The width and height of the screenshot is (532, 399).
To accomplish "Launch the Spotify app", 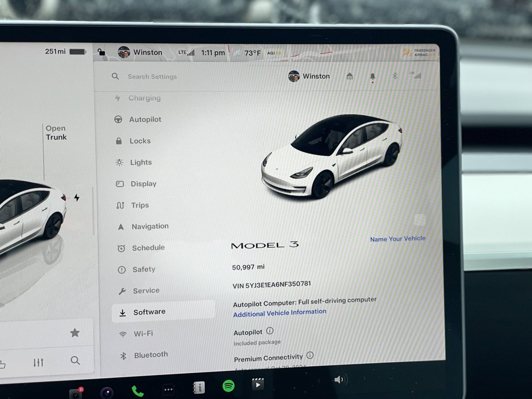I will pyautogui.click(x=228, y=386).
